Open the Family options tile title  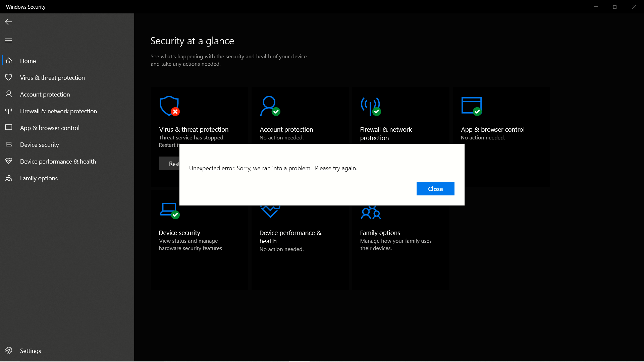click(x=380, y=233)
